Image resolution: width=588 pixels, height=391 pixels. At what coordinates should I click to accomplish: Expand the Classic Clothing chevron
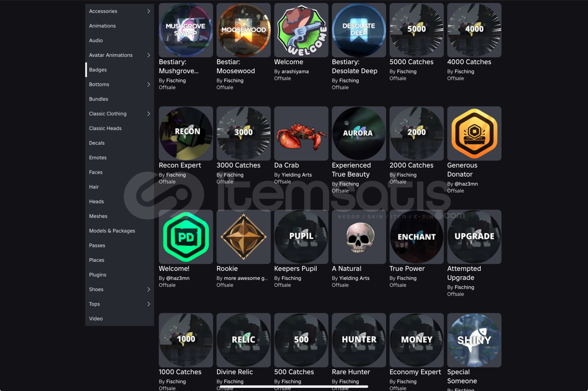coord(149,114)
